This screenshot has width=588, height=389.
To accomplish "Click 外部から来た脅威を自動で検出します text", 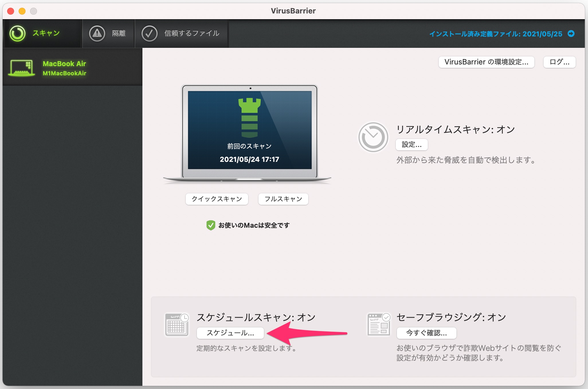I will 466,160.
